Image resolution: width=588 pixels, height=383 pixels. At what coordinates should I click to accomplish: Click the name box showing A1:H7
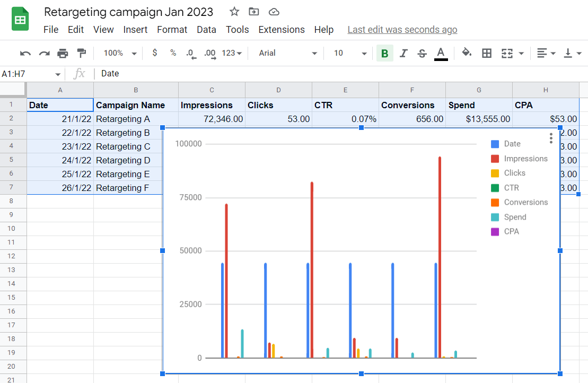tap(27, 74)
